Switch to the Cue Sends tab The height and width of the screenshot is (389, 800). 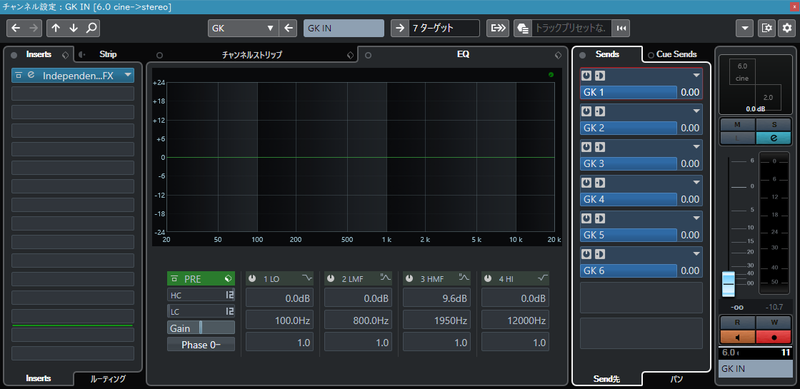[676, 54]
